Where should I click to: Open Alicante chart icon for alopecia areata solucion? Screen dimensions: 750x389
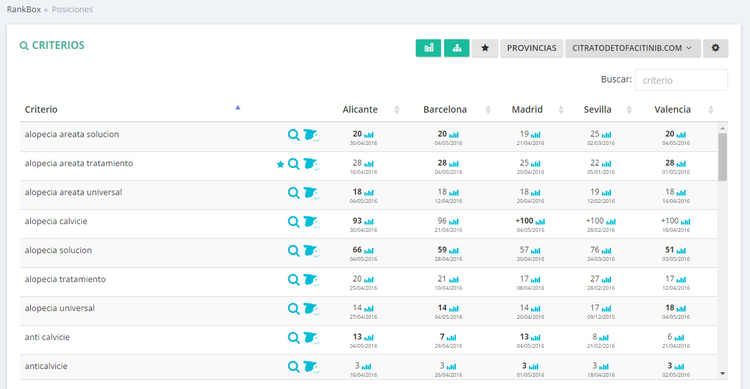(369, 135)
